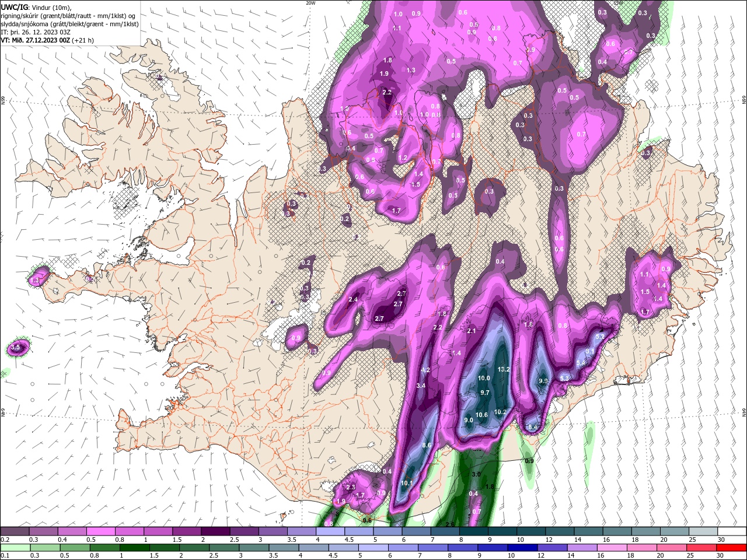Image resolution: width=747 pixels, height=560 pixels.
Task: Click the bright red 30 rain legend swatch
Action: (x=732, y=548)
